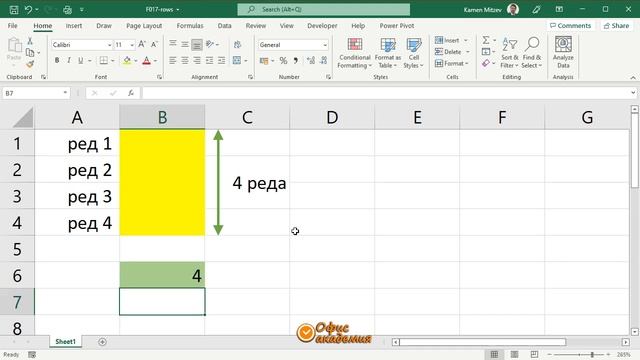
Task: Click the Merge & Center icon
Action: click(237, 60)
